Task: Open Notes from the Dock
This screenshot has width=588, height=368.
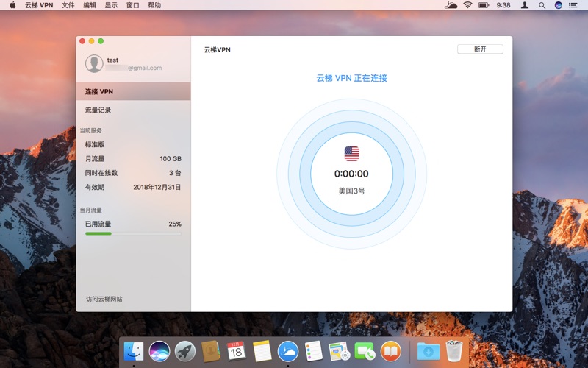Action: click(262, 352)
